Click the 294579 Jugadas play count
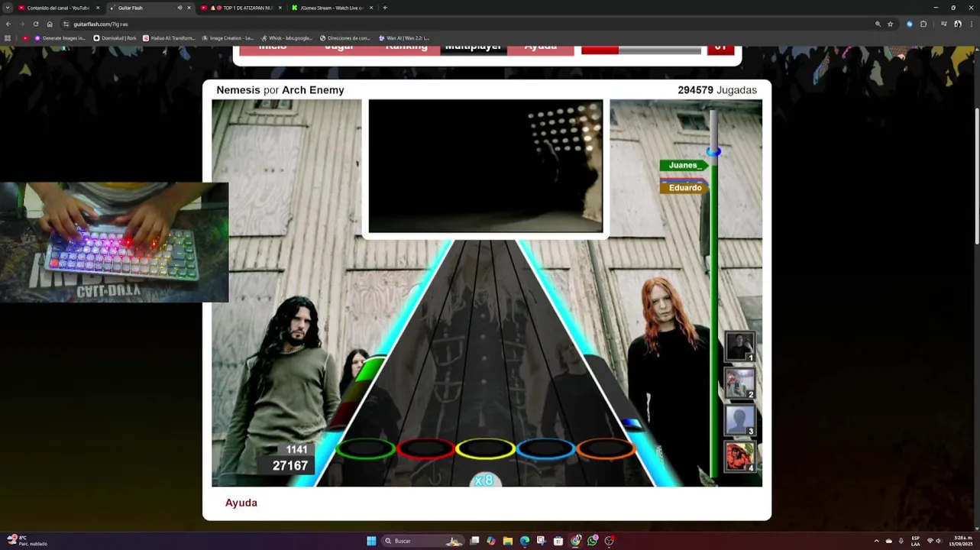Image resolution: width=980 pixels, height=550 pixels. pos(717,90)
